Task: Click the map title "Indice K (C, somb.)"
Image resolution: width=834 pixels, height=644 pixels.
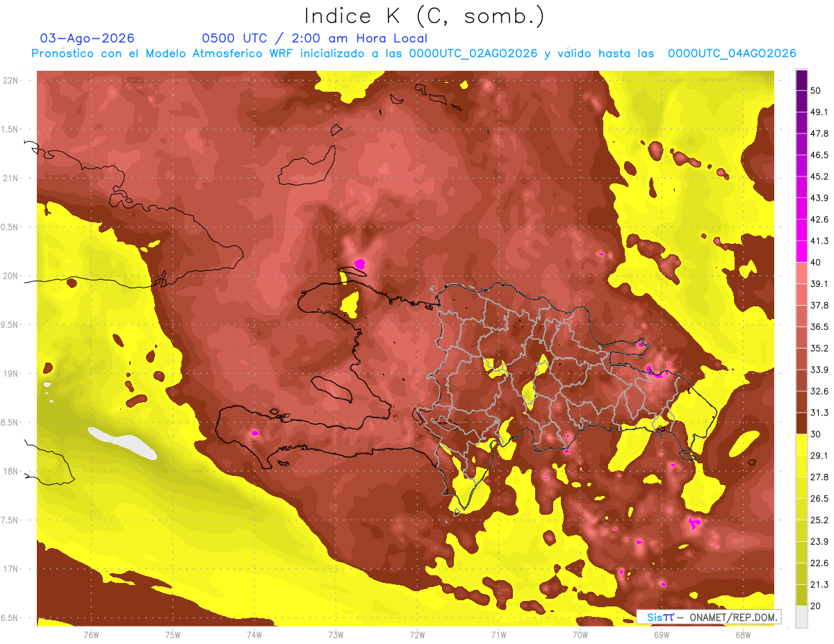Action: point(424,16)
